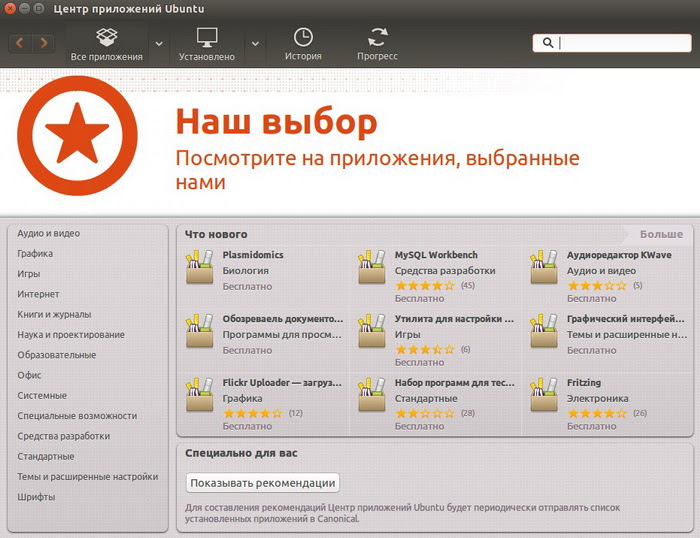Select the Книги и журналы category
This screenshot has height=538, width=700.
tap(54, 314)
